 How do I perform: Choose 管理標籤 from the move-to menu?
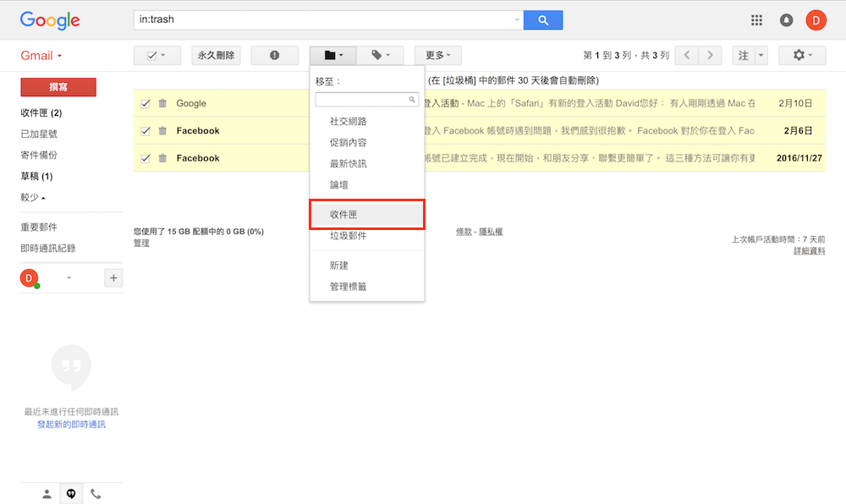tap(348, 287)
